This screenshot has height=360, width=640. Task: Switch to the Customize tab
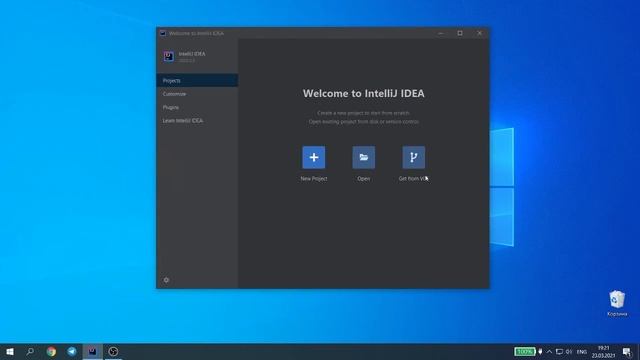197,94
